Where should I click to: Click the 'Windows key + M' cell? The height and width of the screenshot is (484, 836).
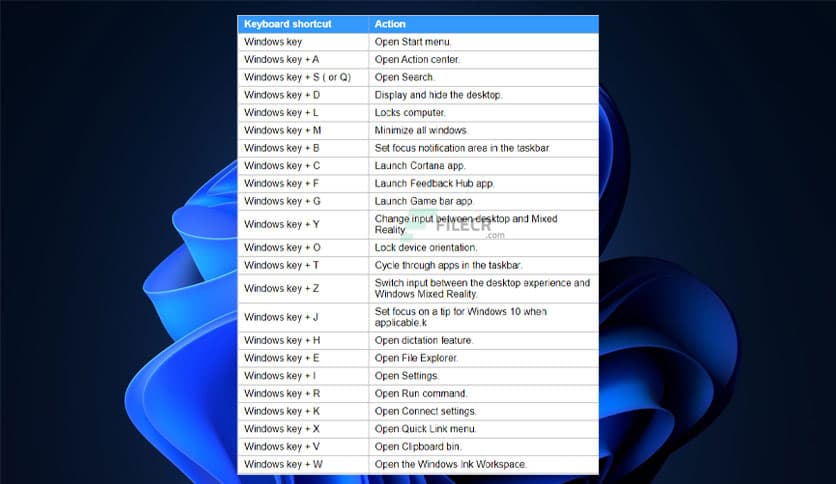point(303,130)
